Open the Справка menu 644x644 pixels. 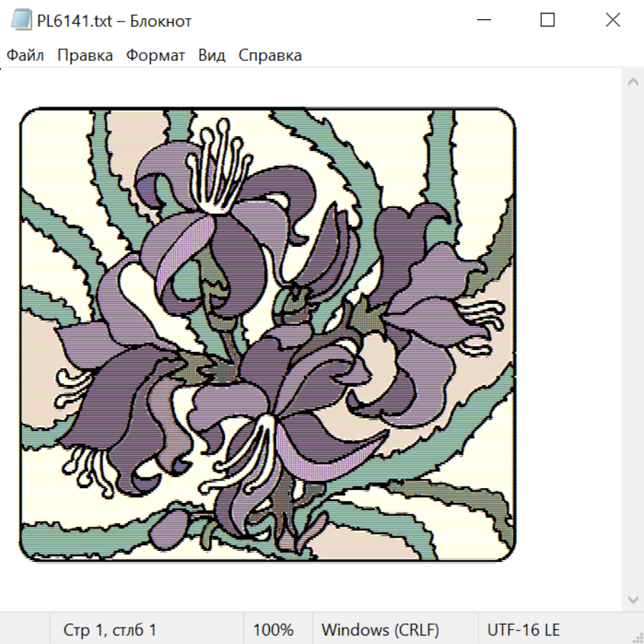[x=270, y=55]
